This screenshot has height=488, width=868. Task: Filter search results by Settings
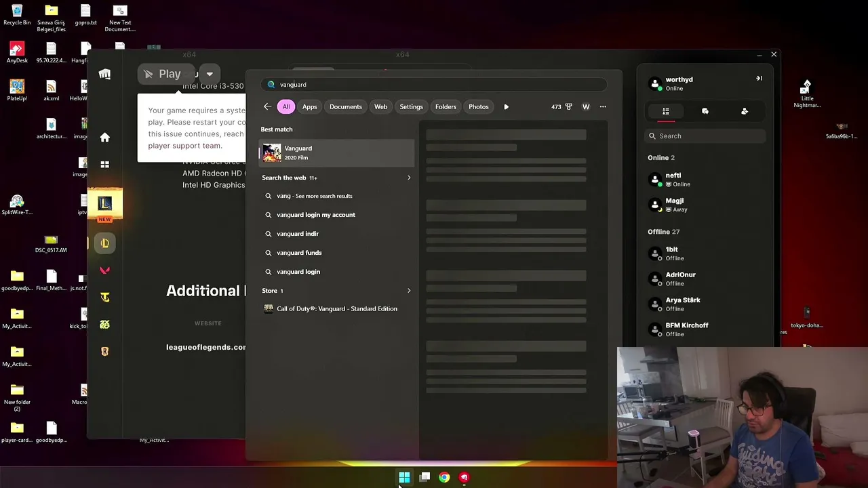(x=411, y=106)
